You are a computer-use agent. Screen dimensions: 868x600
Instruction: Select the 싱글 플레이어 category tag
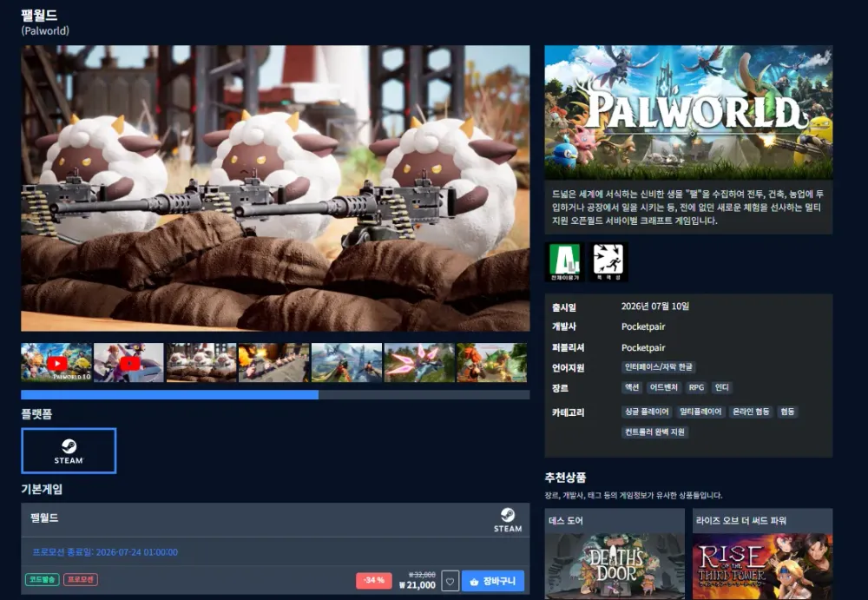pos(647,412)
